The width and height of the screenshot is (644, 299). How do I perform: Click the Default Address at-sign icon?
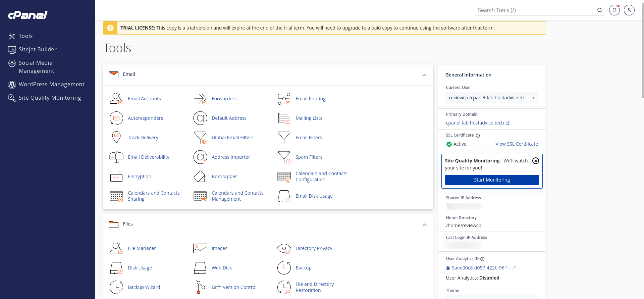click(200, 118)
